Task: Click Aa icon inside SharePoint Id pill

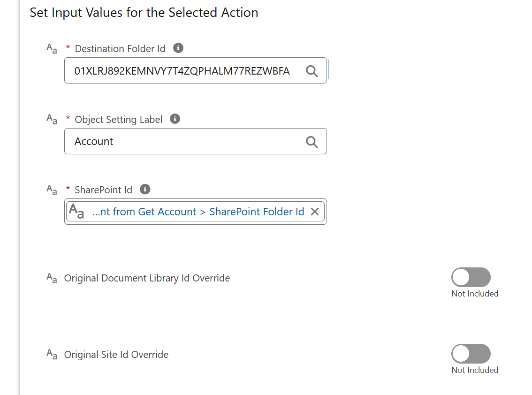Action: coord(76,211)
